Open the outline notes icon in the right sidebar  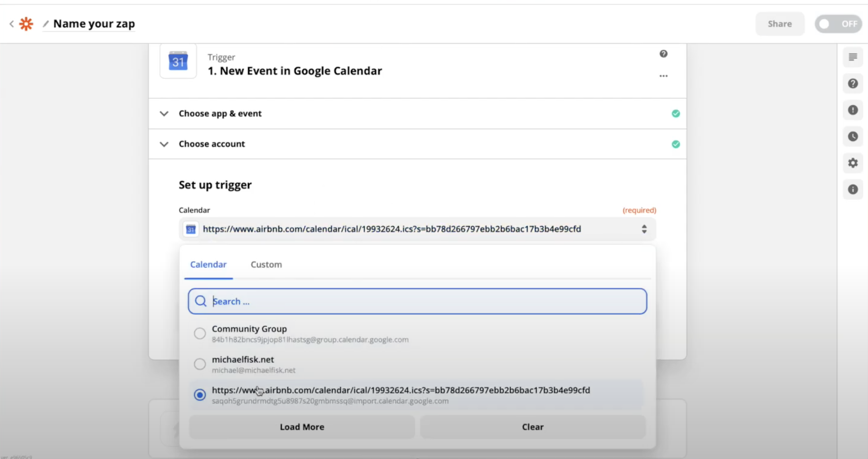[853, 57]
